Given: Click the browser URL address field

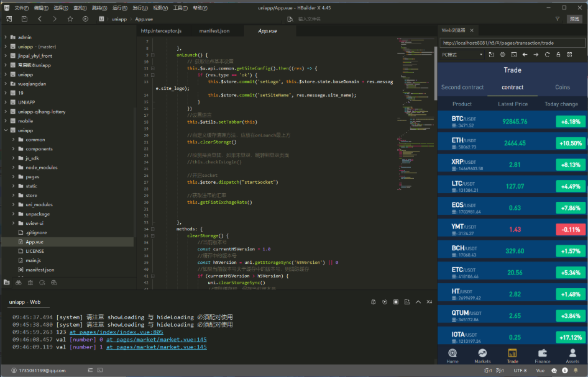Looking at the screenshot, I should [x=512, y=43].
